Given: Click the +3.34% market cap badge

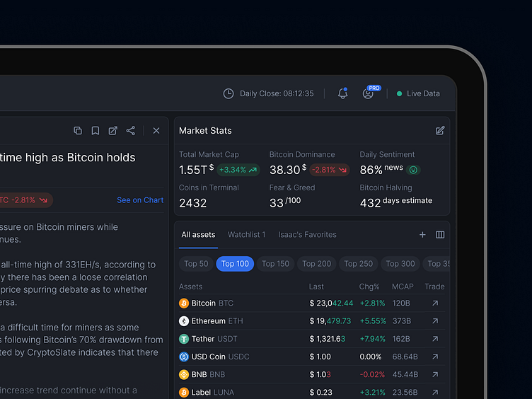Looking at the screenshot, I should tap(238, 170).
